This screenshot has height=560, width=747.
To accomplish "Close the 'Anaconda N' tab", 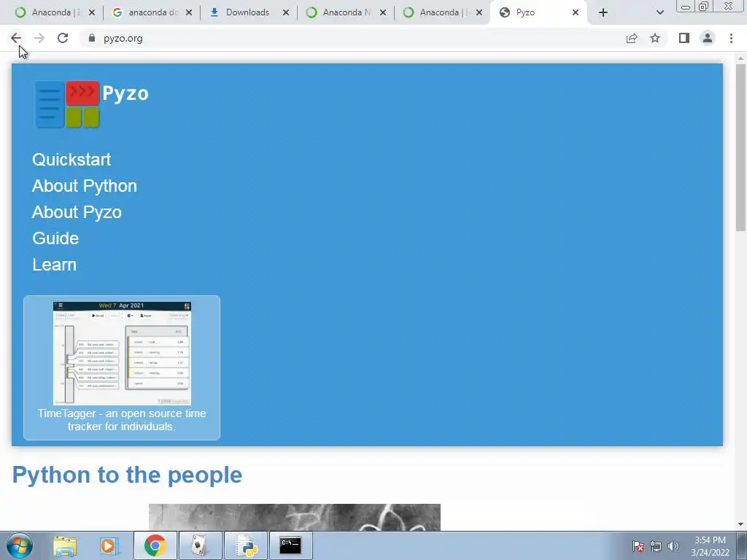I will [x=383, y=12].
